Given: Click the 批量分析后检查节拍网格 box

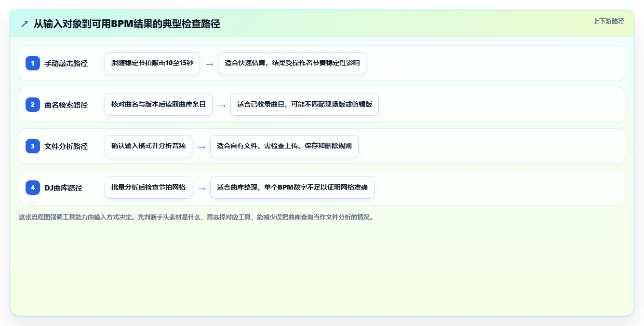Looking at the screenshot, I should pyautogui.click(x=148, y=188).
